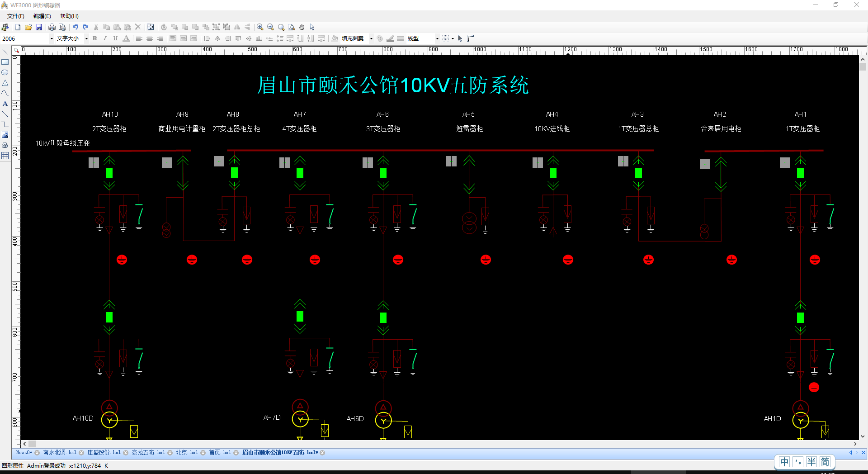Click the AH7D transformer label
This screenshot has width=868, height=474.
click(272, 417)
